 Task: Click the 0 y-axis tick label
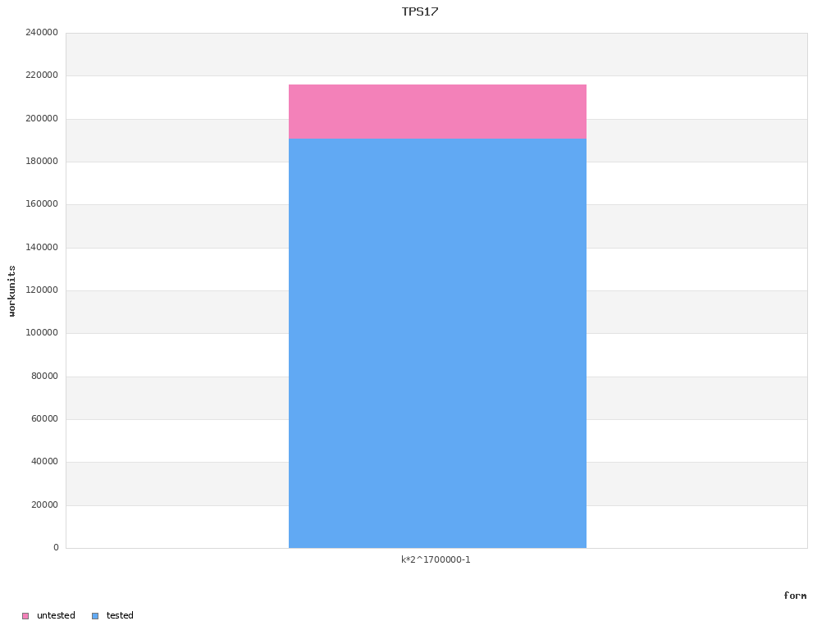pyautogui.click(x=56, y=548)
